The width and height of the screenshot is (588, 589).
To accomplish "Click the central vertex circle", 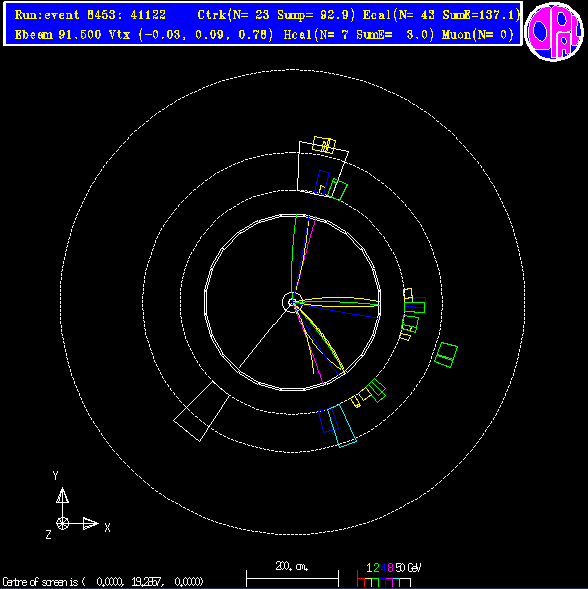I will click(x=292, y=302).
